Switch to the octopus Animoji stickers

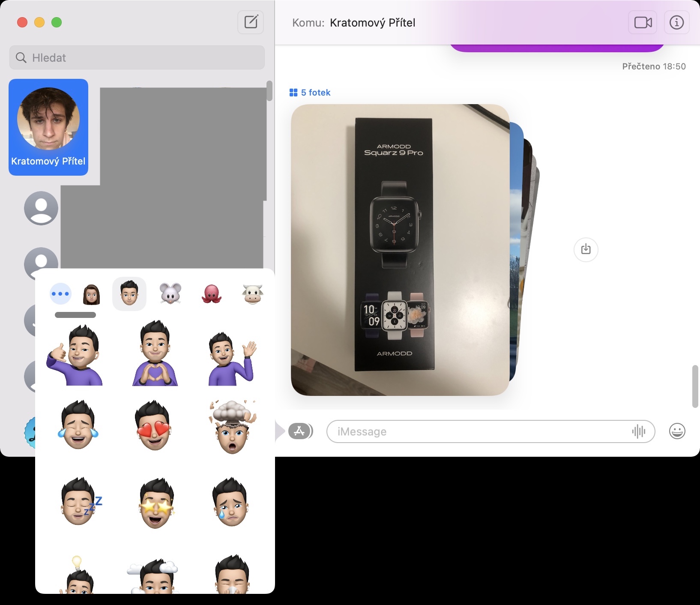pos(211,294)
